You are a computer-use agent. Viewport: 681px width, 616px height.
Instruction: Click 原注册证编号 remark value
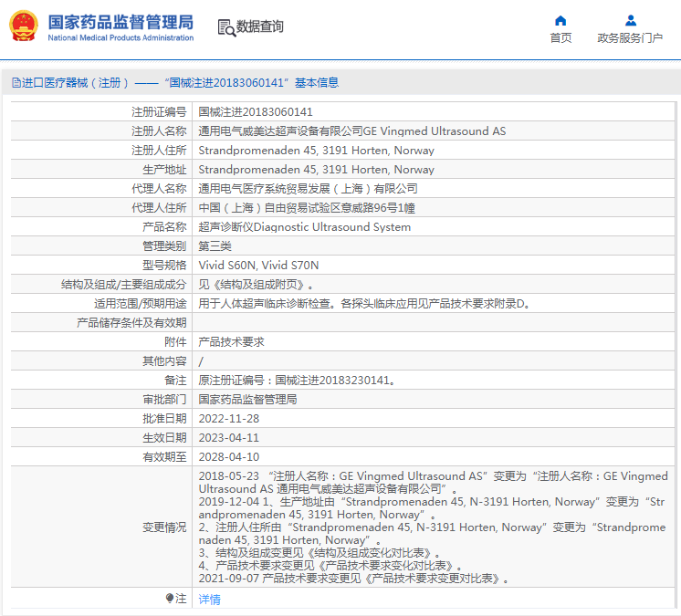(x=297, y=381)
